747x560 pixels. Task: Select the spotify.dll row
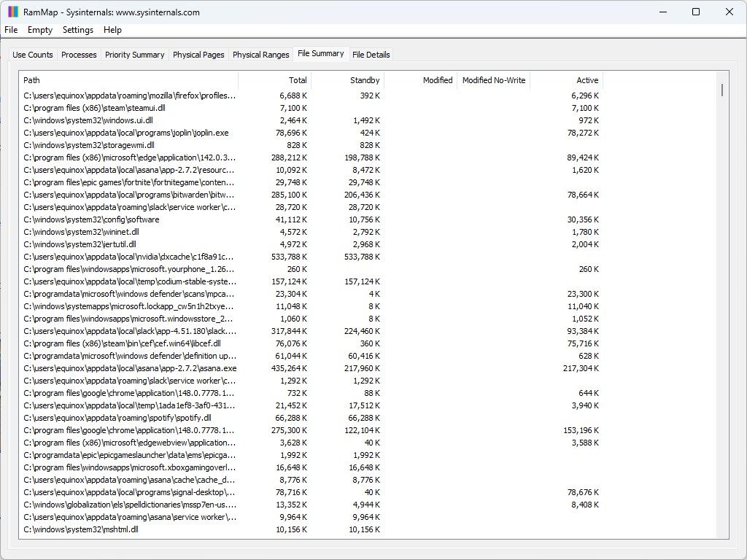point(311,418)
